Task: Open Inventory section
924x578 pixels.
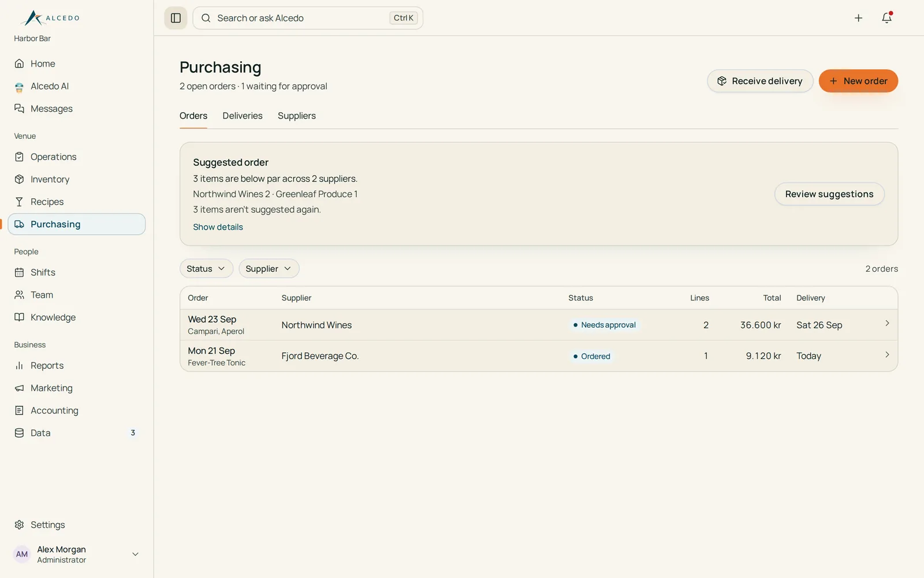Action: [76, 179]
